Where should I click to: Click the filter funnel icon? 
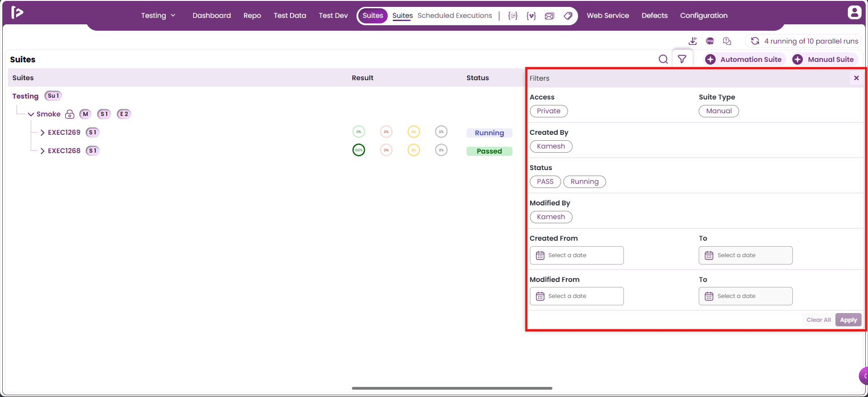(682, 59)
